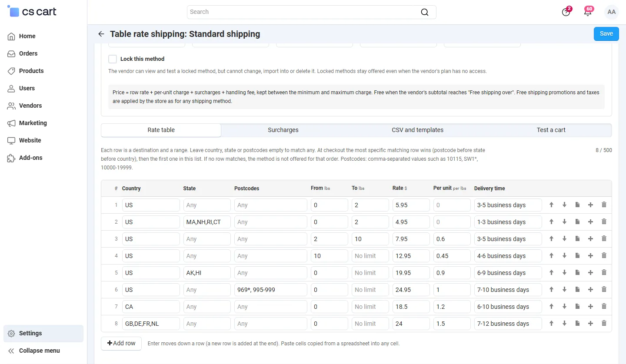Switch to the Surcharges tab
Screen dimensions: 626x364
tap(283, 130)
